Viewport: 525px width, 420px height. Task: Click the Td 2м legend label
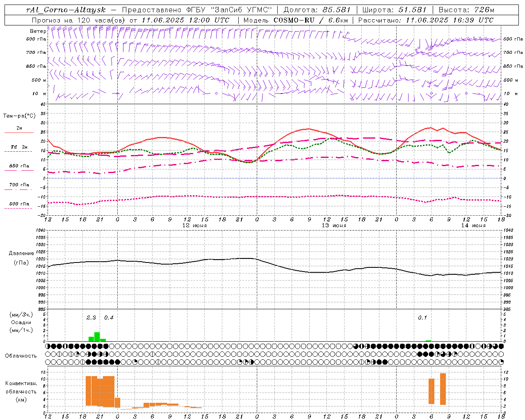tap(19, 147)
